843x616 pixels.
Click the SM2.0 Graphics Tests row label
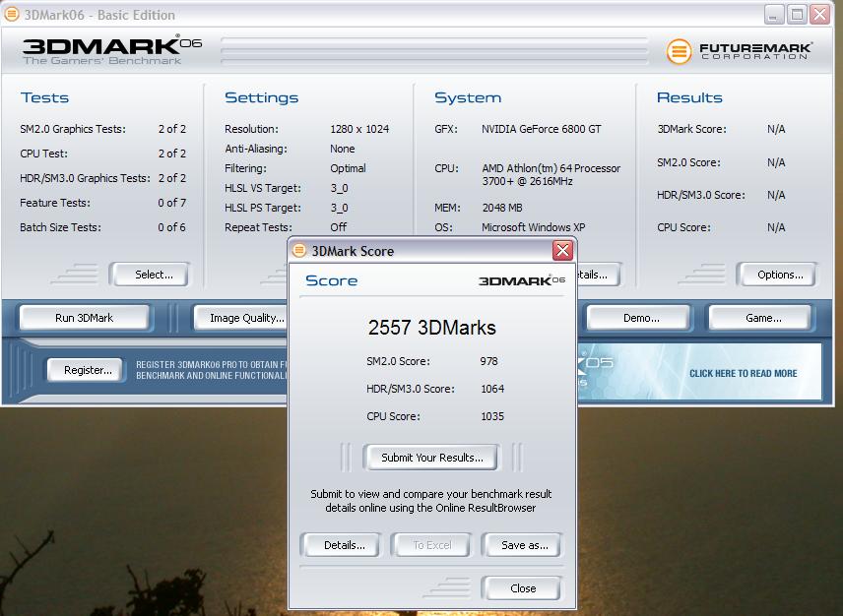[x=73, y=129]
